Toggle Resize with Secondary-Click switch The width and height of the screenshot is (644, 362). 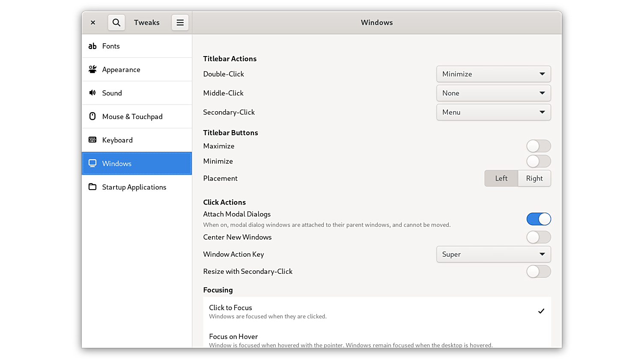click(x=538, y=271)
